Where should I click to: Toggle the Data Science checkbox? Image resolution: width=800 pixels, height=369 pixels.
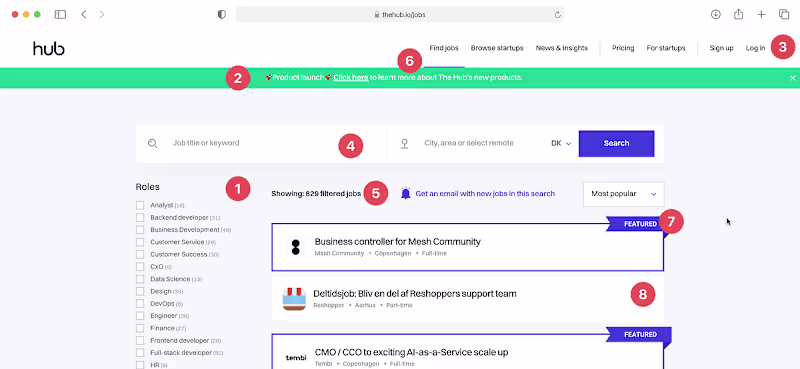coord(140,279)
